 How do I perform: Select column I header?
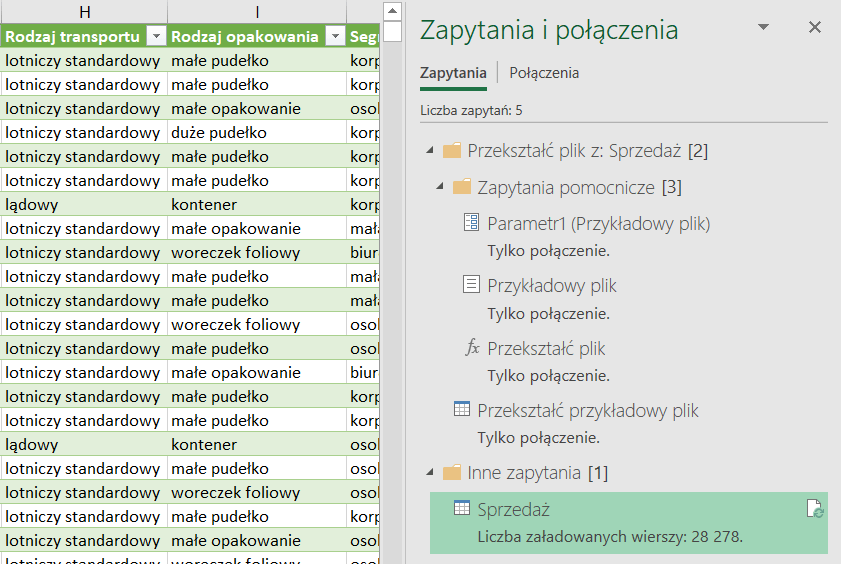[x=257, y=11]
